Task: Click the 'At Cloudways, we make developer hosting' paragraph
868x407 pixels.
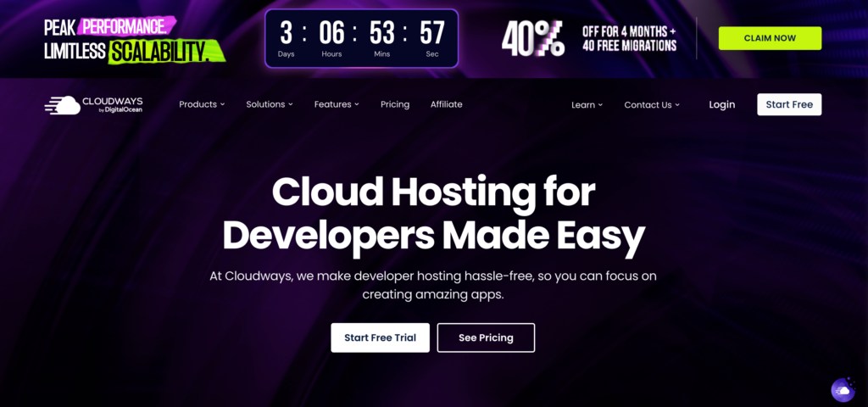Action: click(x=433, y=285)
